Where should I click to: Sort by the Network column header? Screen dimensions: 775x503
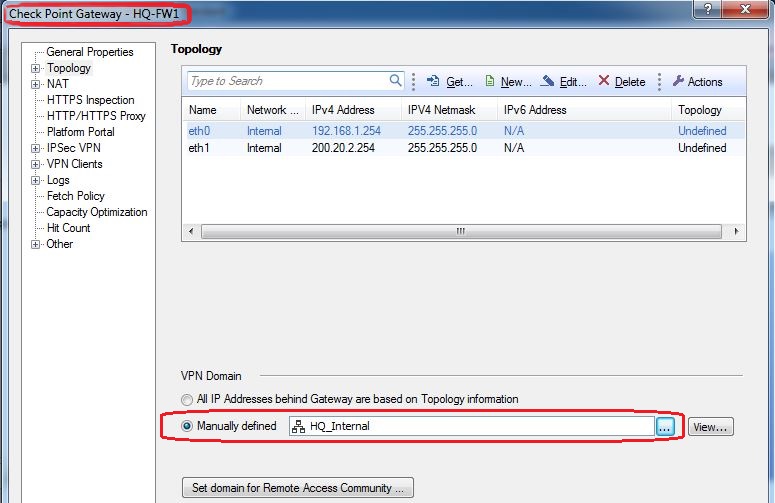273,110
